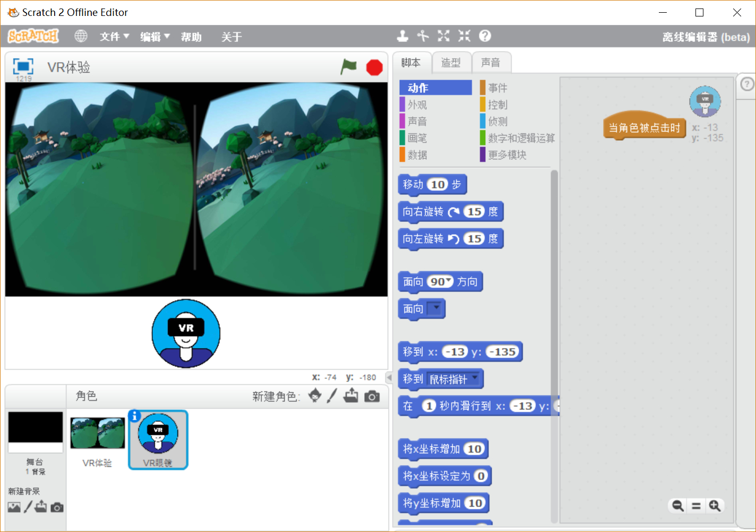Reset scripts area zoom to normal

696,506
